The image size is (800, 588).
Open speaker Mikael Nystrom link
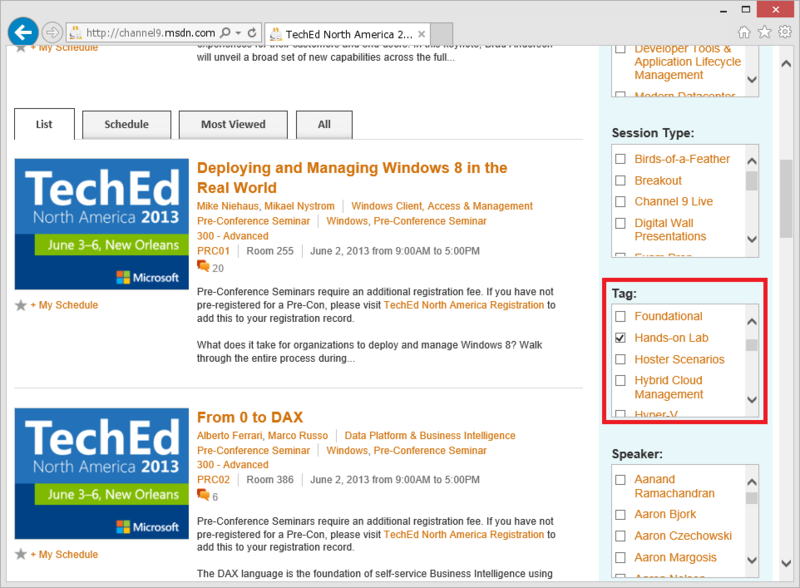pos(299,206)
